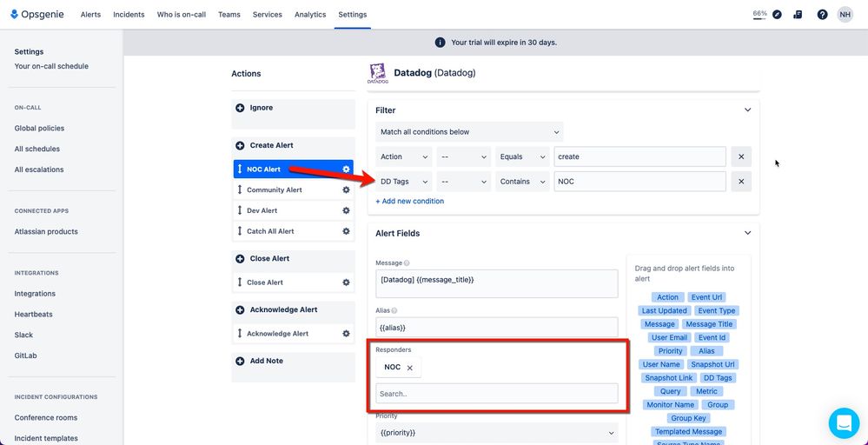The height and width of the screenshot is (445, 868).
Task: Click the 66% progress indicator
Action: [760, 15]
